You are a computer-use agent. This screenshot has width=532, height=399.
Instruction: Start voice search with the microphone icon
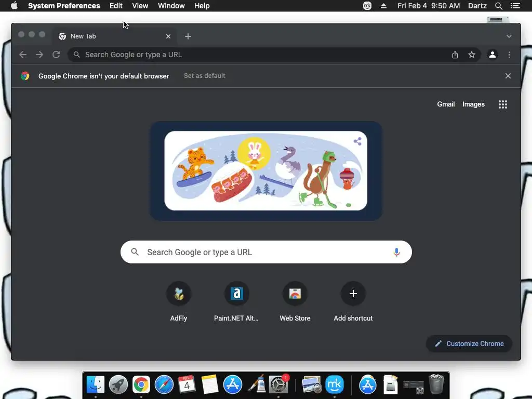(x=396, y=252)
